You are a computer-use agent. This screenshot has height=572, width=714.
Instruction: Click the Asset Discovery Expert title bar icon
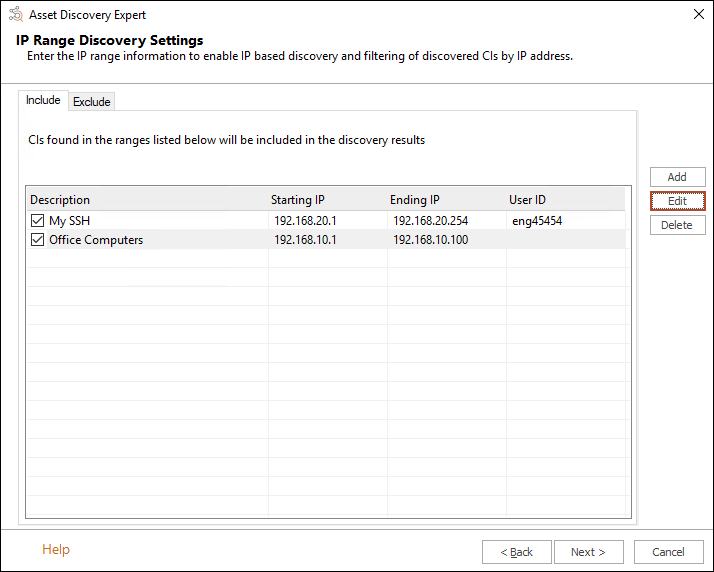(15, 15)
